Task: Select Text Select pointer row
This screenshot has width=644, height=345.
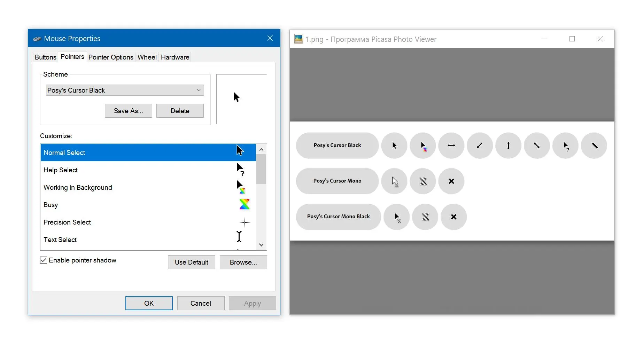Action: tap(148, 240)
